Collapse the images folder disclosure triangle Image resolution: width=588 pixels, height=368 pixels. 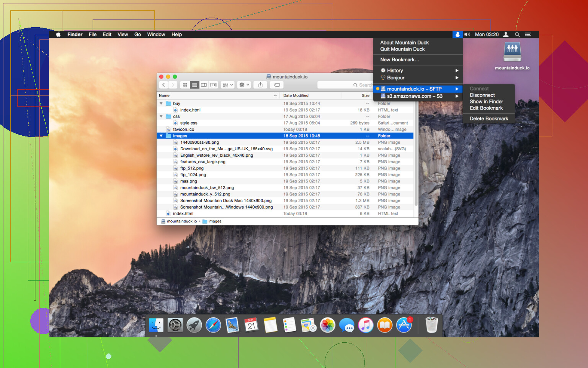pos(161,136)
